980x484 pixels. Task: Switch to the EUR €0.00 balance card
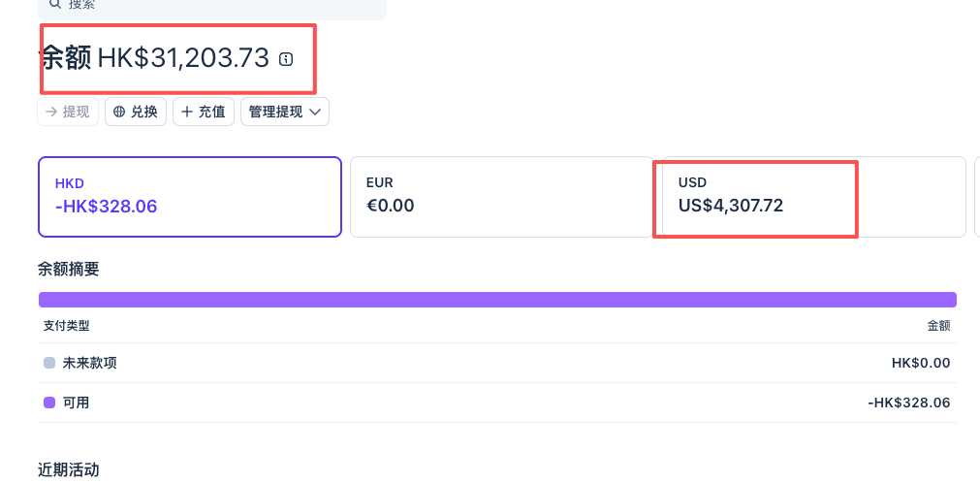pos(502,197)
